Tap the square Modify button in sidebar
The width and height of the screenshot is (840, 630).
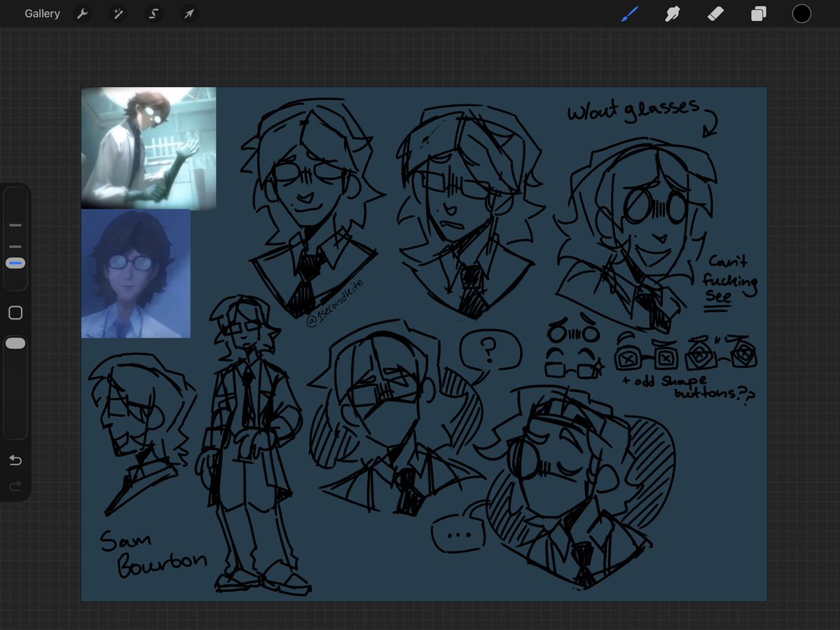[x=15, y=313]
